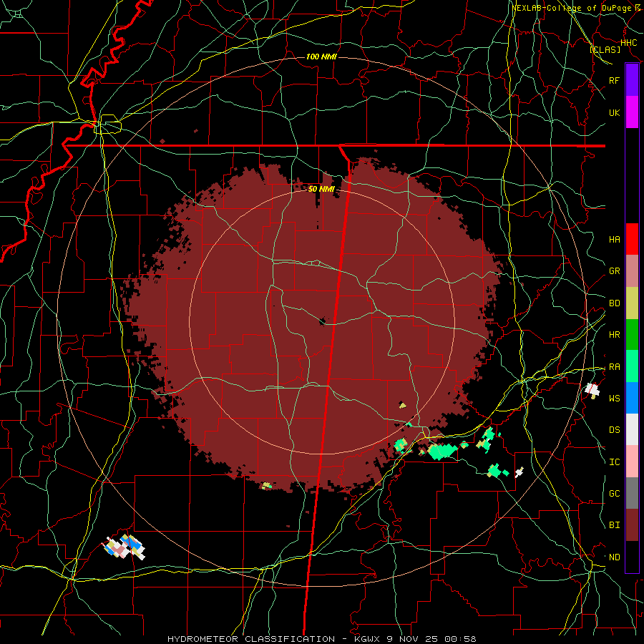
Task: Click the ND legend label
Action: (x=614, y=557)
